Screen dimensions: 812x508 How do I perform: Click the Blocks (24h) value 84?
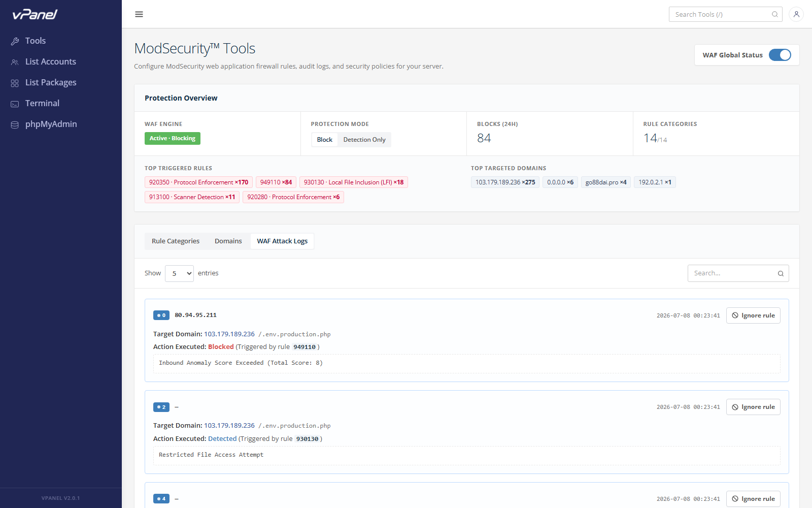click(x=484, y=138)
